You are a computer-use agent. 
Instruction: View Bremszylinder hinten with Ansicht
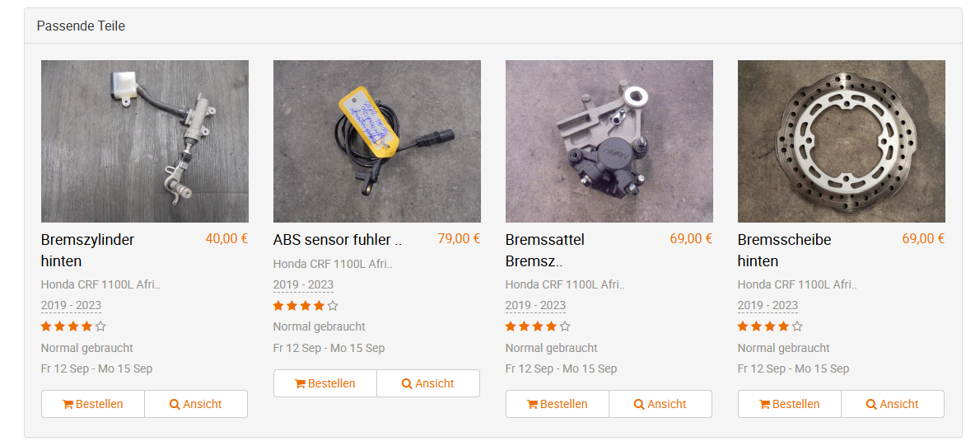coord(196,404)
